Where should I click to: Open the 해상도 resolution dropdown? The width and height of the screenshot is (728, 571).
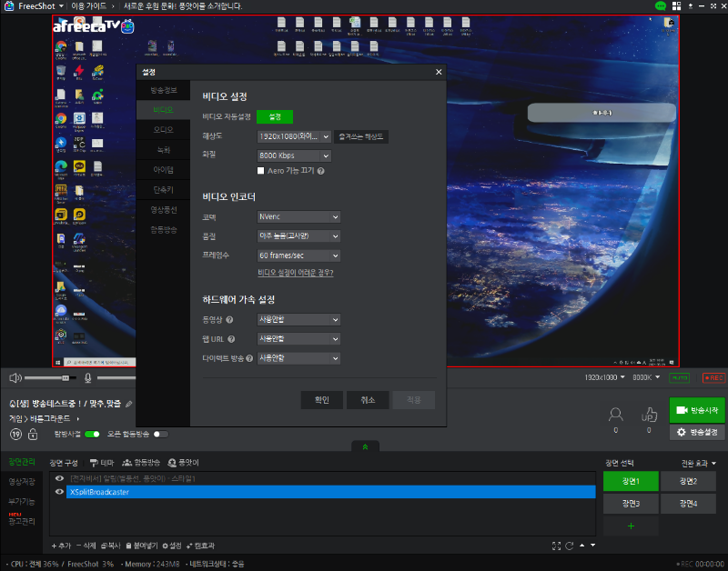294,136
